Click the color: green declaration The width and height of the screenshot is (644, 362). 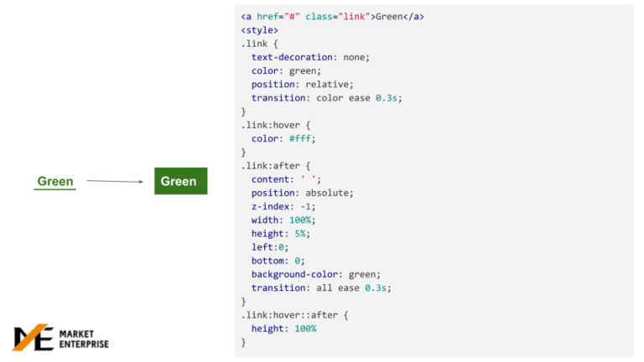pyautogui.click(x=286, y=70)
